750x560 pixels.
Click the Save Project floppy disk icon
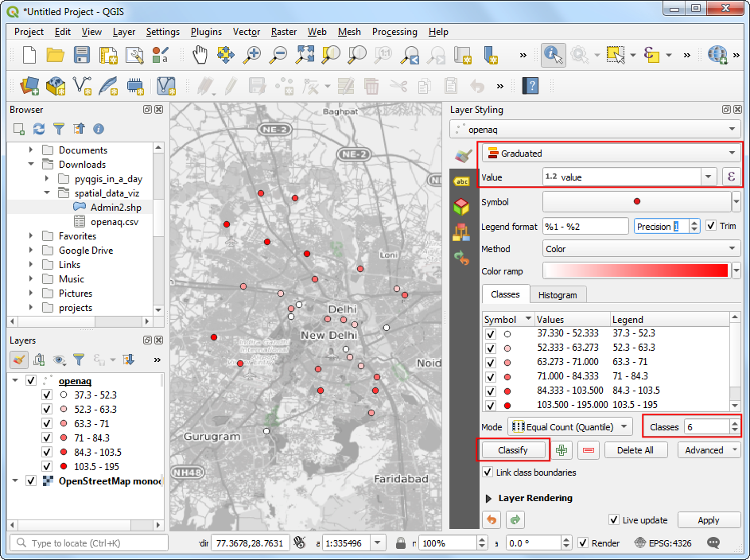pos(82,55)
